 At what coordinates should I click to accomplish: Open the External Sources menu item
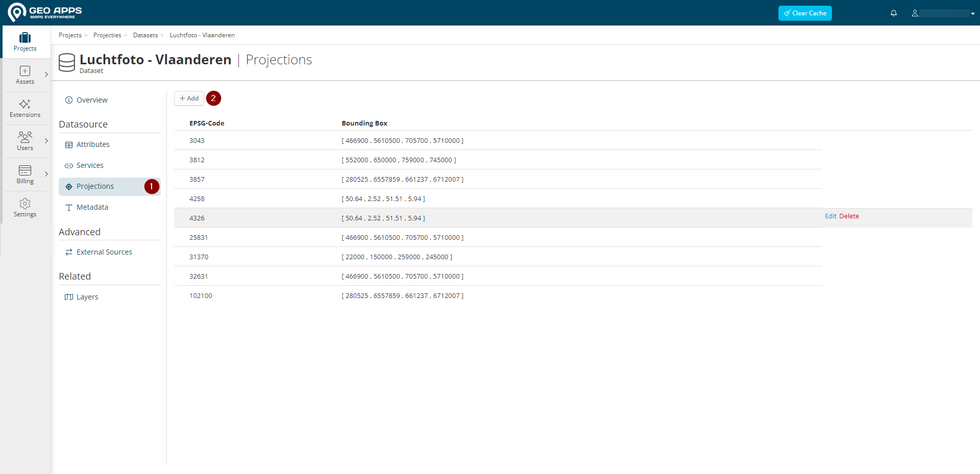click(110, 252)
